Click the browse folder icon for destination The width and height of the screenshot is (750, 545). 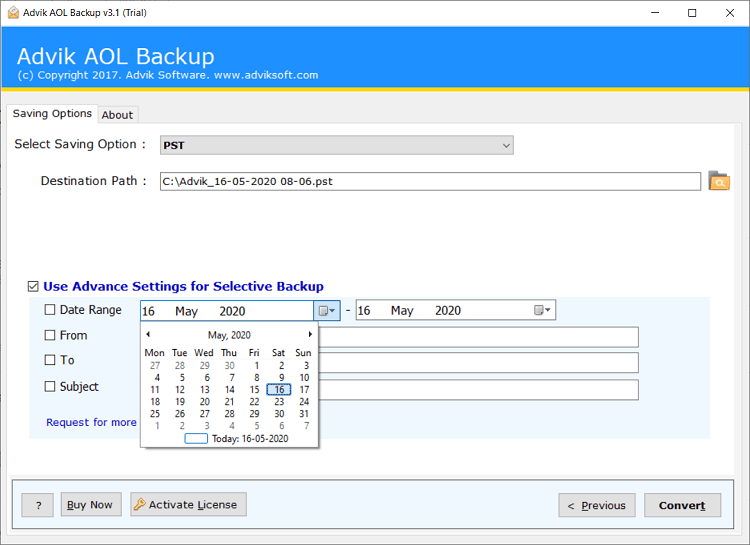(718, 181)
